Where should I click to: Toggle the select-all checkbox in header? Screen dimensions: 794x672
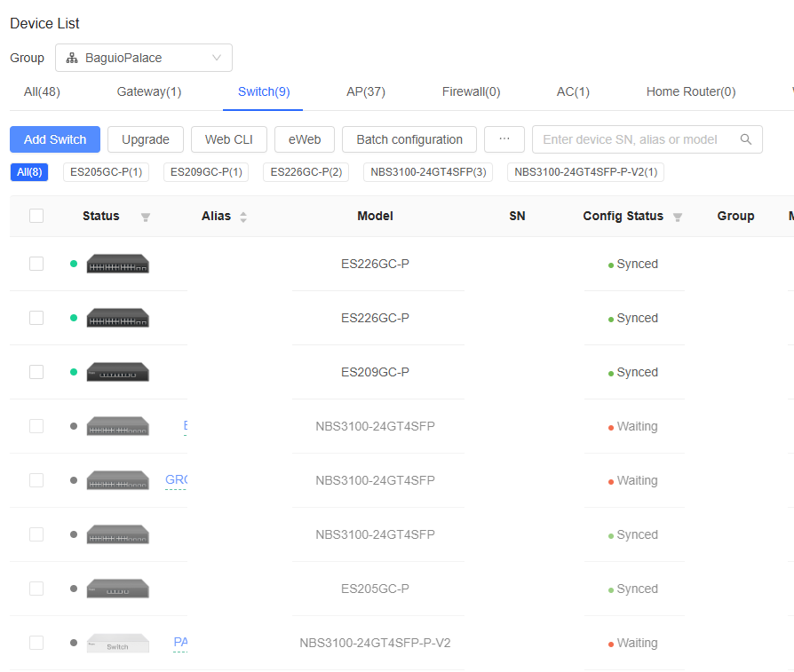pos(36,216)
